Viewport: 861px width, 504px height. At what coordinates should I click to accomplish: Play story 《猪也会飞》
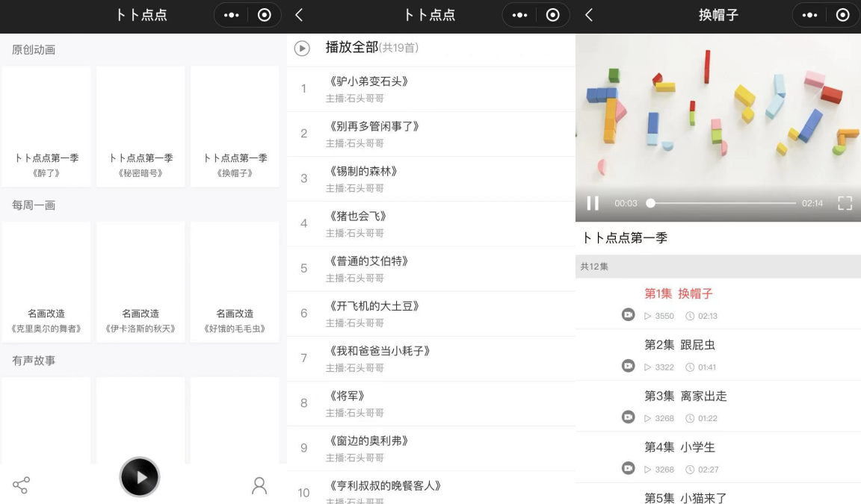point(431,224)
